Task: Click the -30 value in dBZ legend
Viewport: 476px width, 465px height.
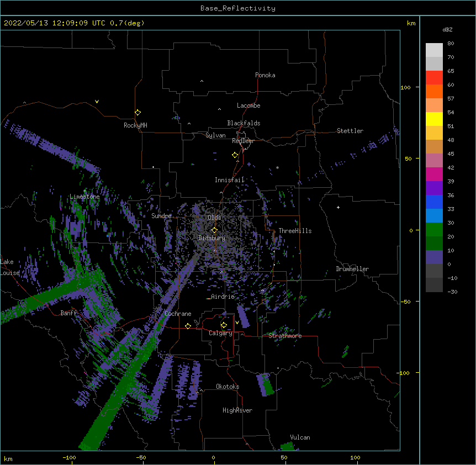Action: (452, 292)
